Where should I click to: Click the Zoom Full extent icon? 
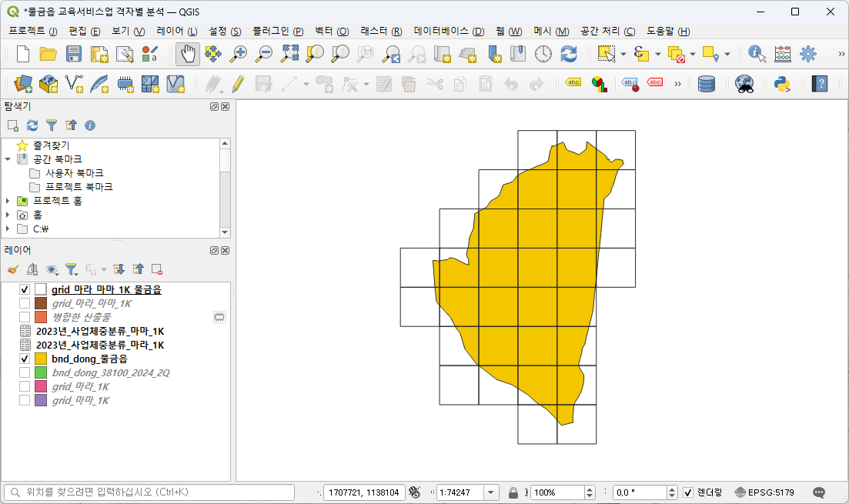(289, 54)
